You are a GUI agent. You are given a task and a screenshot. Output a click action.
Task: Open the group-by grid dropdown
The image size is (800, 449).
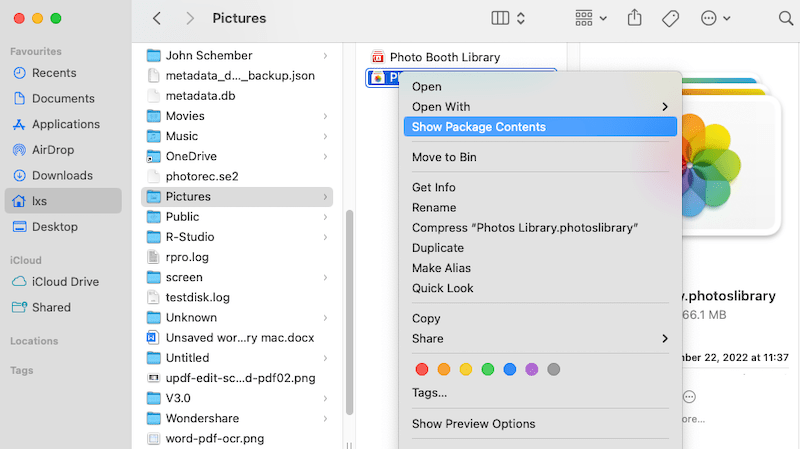591,18
